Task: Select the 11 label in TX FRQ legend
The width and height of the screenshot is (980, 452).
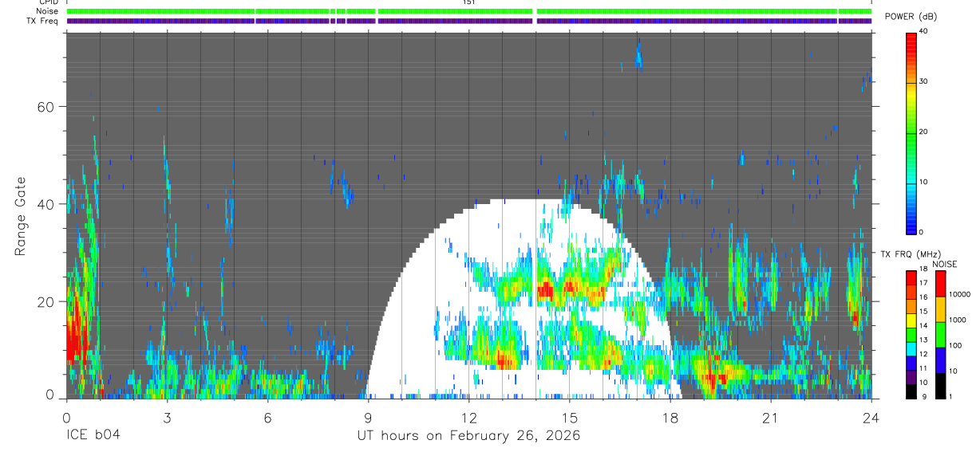Action: pyautogui.click(x=923, y=368)
